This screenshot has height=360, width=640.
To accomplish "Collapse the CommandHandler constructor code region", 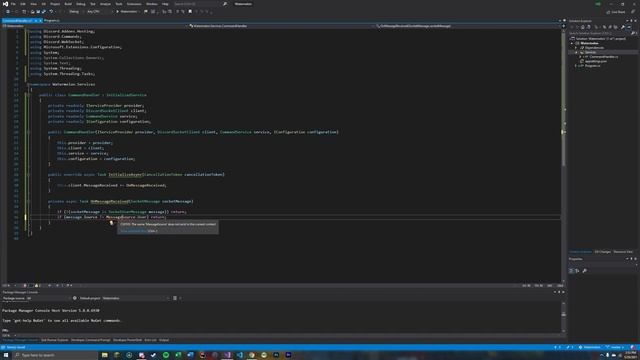I will point(28,132).
